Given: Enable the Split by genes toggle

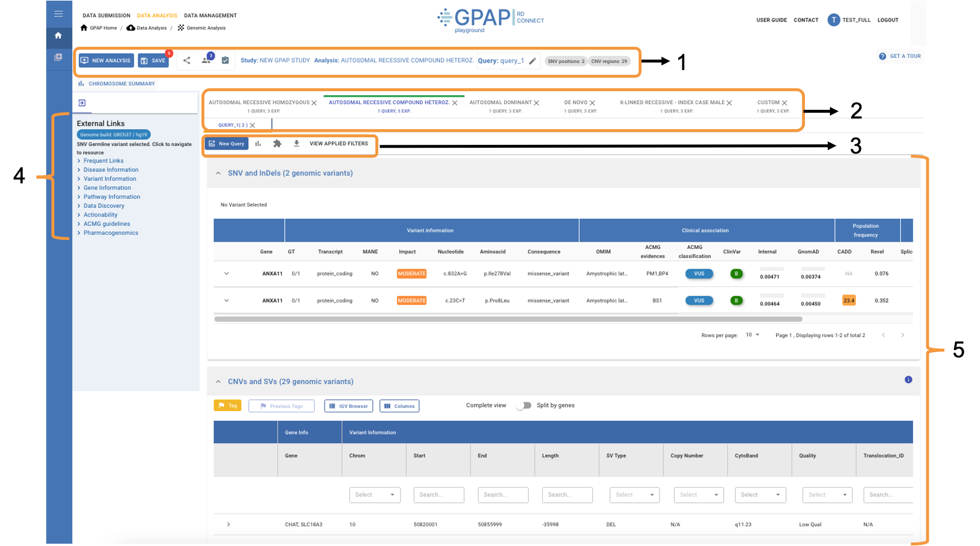Looking at the screenshot, I should 524,405.
